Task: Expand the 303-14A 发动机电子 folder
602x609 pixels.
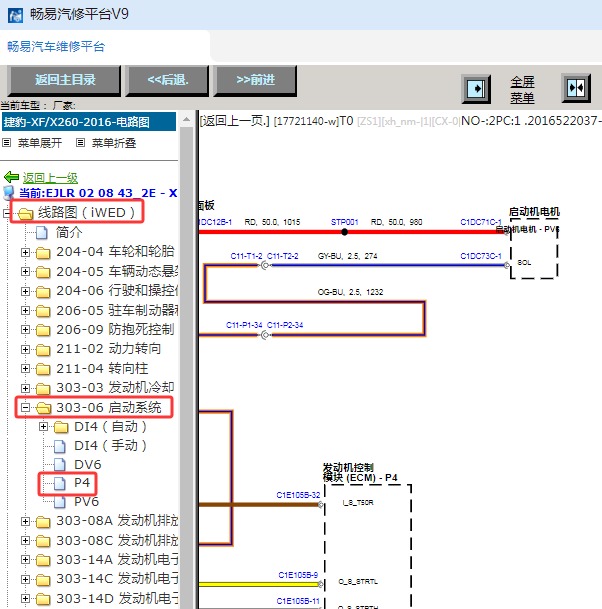Action: point(25,560)
